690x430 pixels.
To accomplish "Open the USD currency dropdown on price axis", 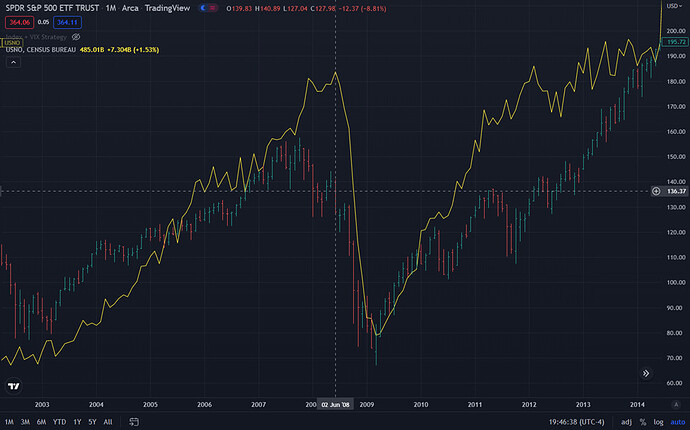I will 675,6.
